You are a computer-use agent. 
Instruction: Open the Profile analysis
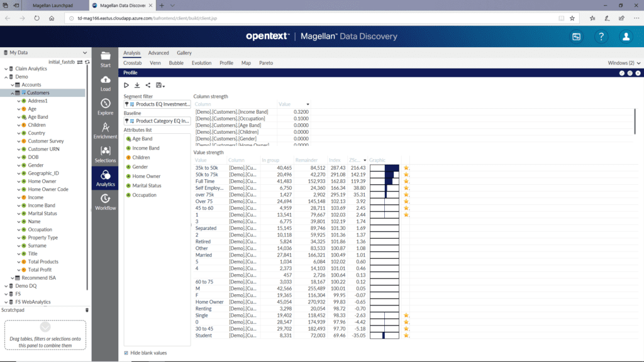click(226, 63)
